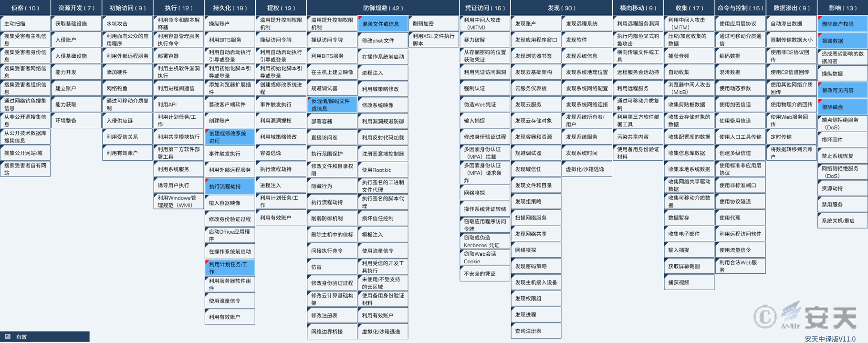Select the 修改注册表 technique

click(332, 315)
